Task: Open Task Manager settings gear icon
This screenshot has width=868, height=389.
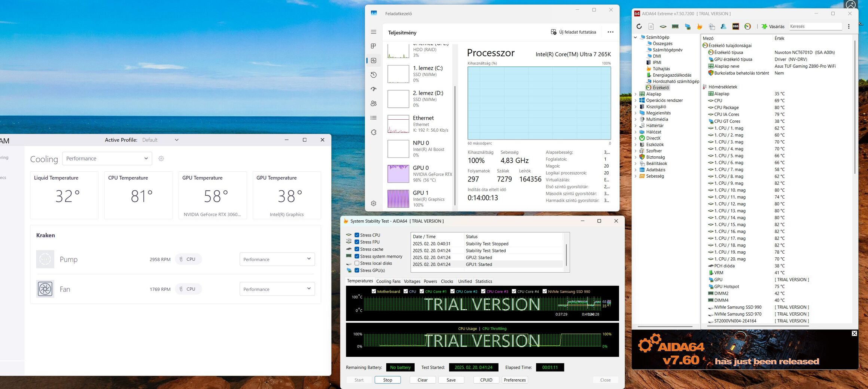Action: [374, 203]
